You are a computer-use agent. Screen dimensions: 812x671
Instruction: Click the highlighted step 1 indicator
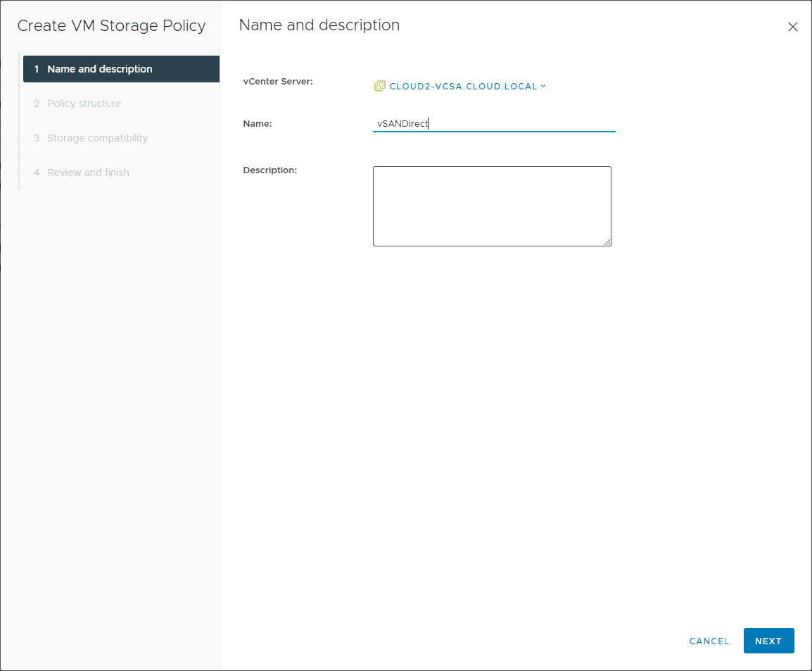36,68
